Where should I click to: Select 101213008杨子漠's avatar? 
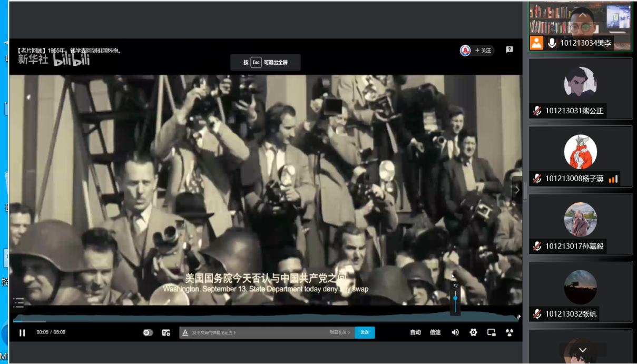click(580, 151)
